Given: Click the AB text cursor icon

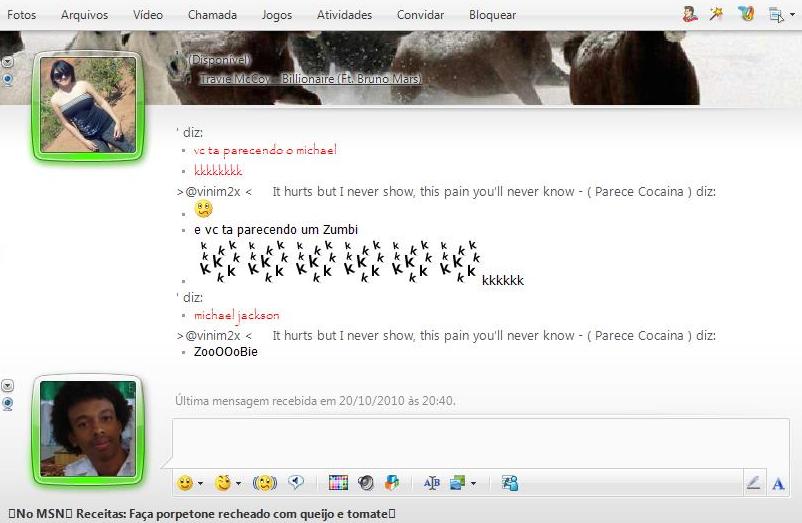Looking at the screenshot, I should [x=432, y=483].
